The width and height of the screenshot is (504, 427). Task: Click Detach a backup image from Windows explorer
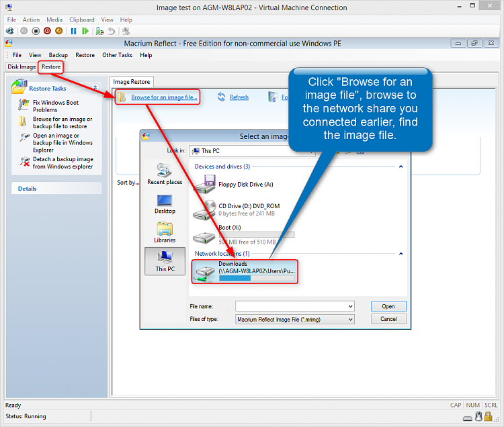point(63,162)
